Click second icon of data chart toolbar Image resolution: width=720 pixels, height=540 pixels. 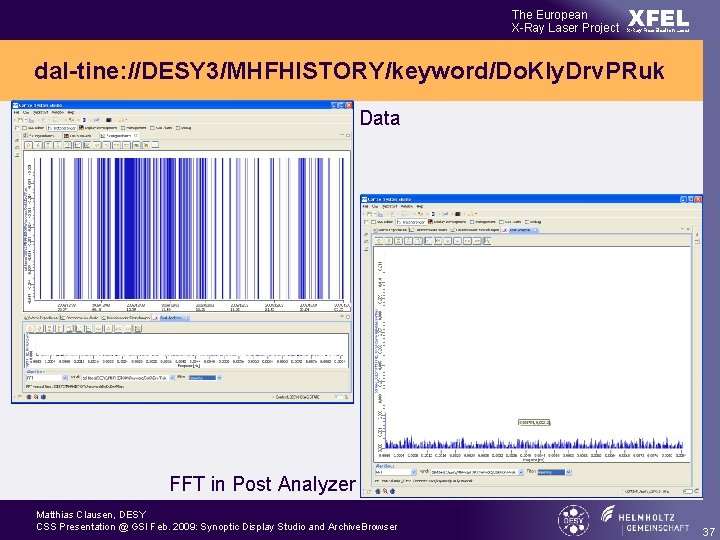coord(38,145)
